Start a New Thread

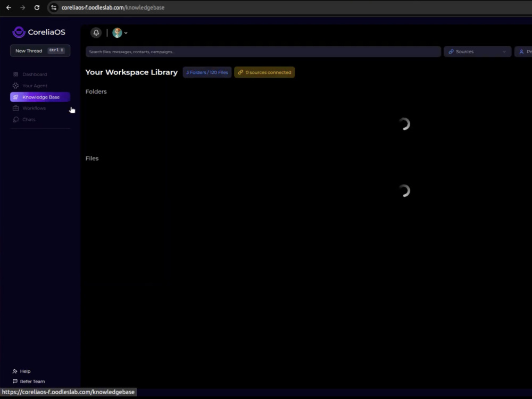(40, 51)
